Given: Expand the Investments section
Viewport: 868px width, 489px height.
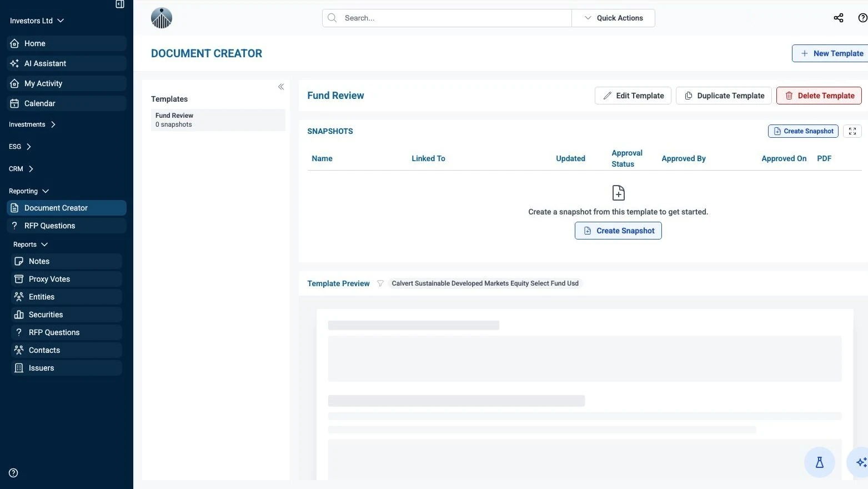Looking at the screenshot, I should click(x=32, y=124).
